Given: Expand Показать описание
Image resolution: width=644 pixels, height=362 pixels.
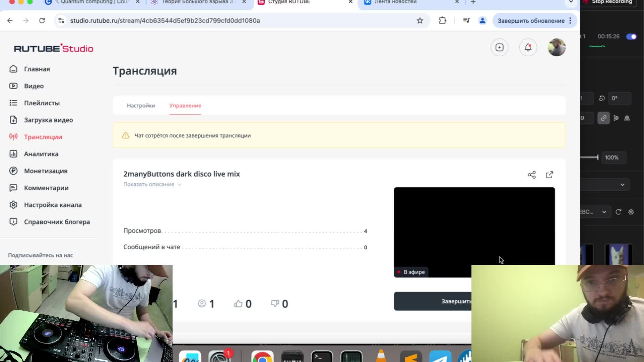Looking at the screenshot, I should pos(152,184).
